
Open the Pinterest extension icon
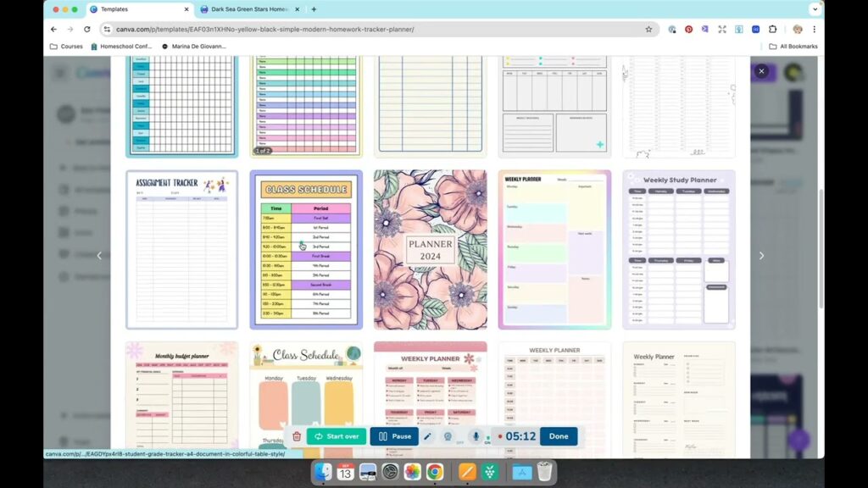(x=689, y=29)
